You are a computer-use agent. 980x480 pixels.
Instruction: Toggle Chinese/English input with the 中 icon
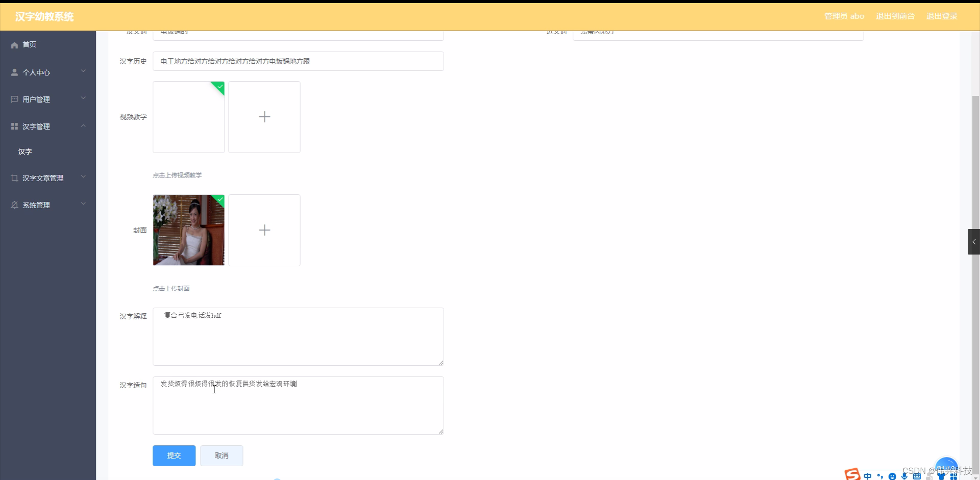pyautogui.click(x=868, y=475)
